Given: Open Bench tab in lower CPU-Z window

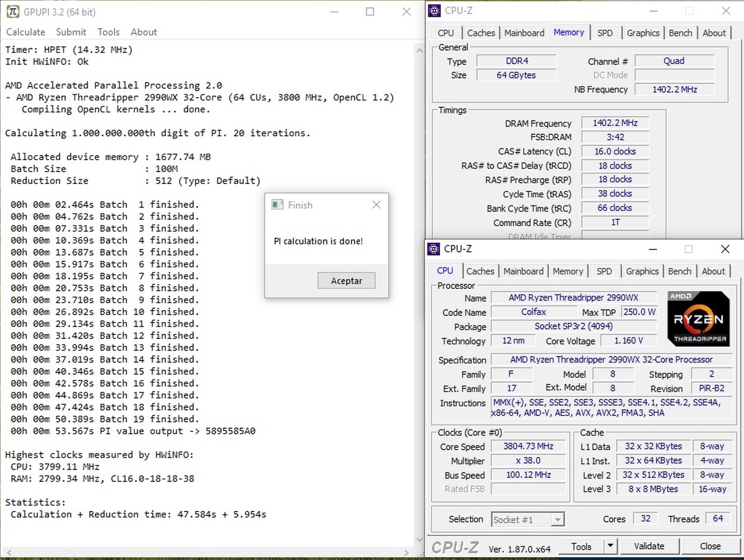Looking at the screenshot, I should pos(680,271).
